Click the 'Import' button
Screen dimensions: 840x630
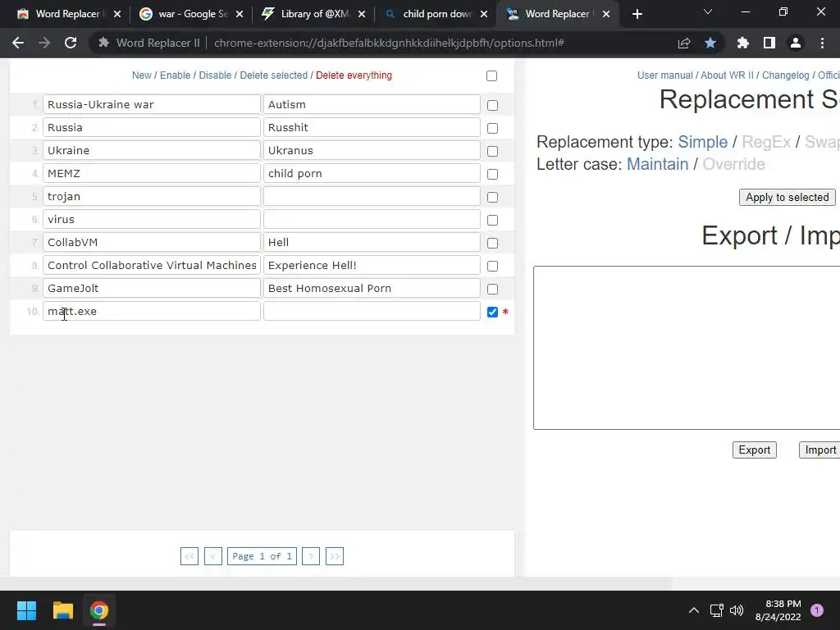coord(820,450)
